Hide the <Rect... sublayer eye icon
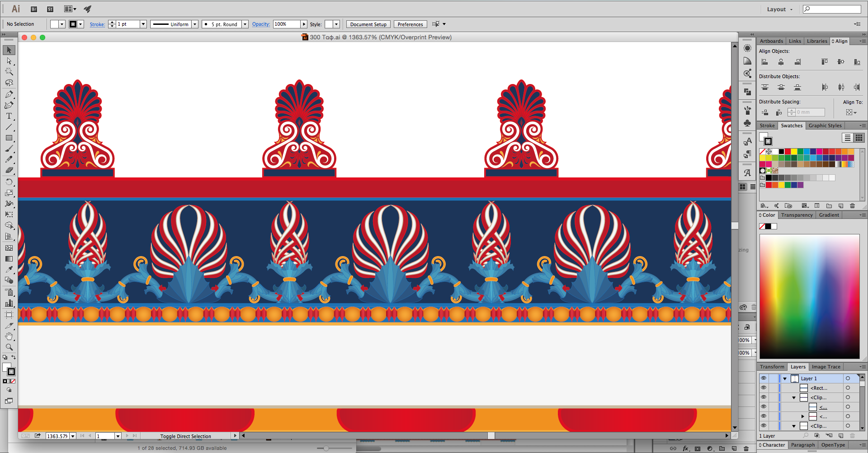The width and height of the screenshot is (868, 453). pyautogui.click(x=764, y=388)
